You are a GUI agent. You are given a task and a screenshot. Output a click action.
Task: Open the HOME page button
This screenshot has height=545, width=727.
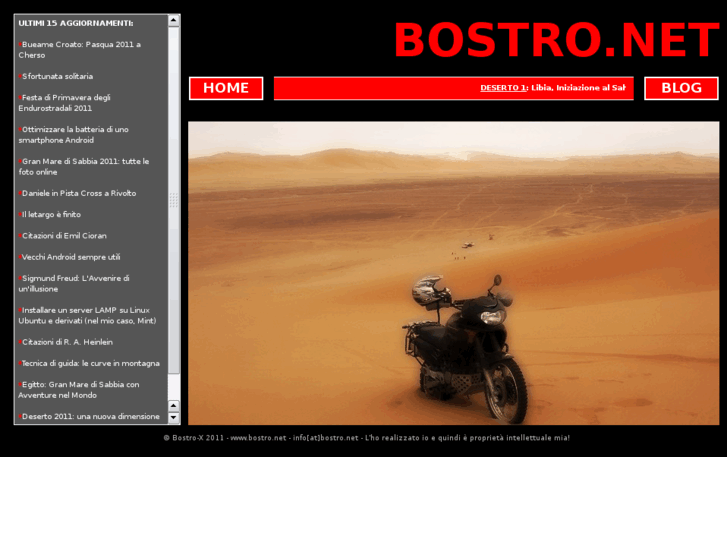coord(226,88)
